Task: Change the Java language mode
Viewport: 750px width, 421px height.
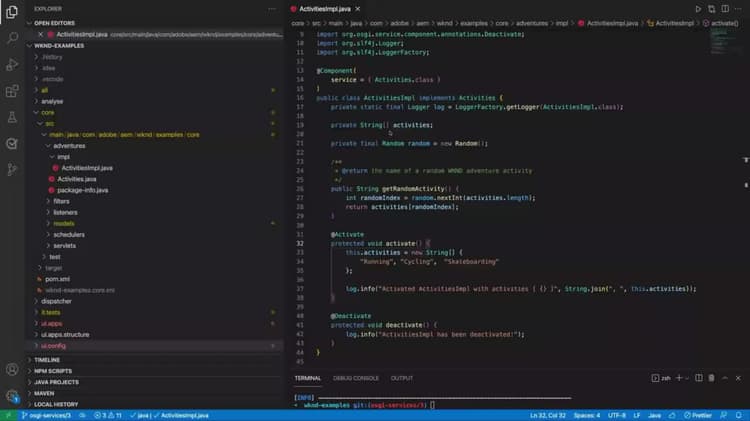Action: (654, 415)
